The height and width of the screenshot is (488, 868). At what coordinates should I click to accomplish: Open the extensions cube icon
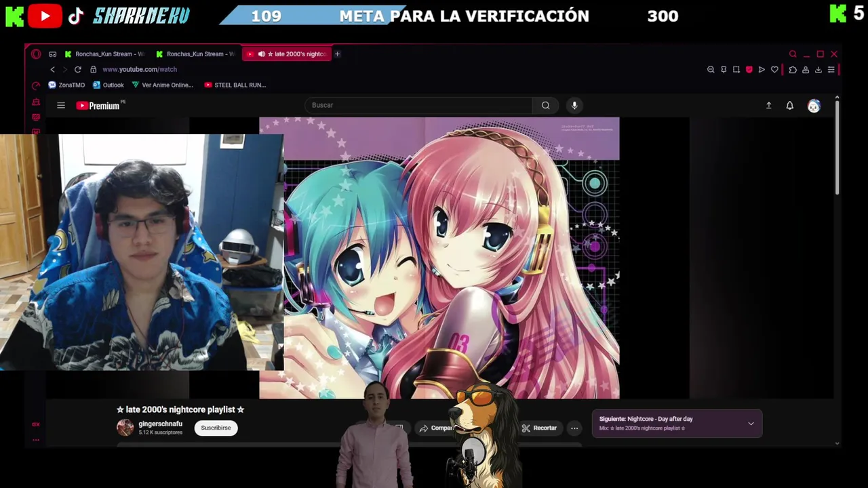pyautogui.click(x=793, y=69)
